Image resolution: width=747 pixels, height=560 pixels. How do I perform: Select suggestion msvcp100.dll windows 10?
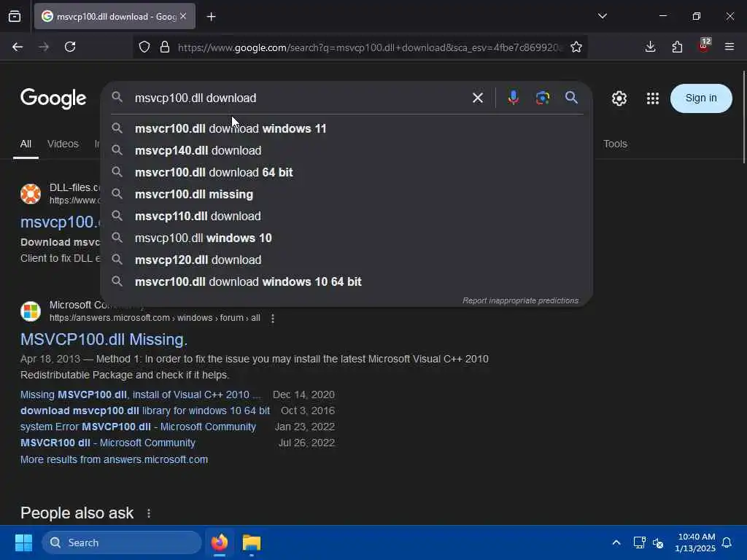(x=347, y=238)
